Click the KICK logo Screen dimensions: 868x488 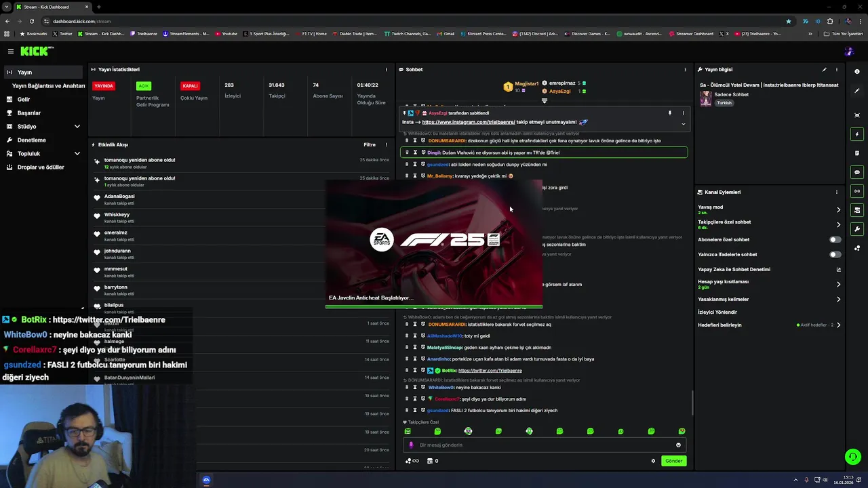click(x=37, y=51)
